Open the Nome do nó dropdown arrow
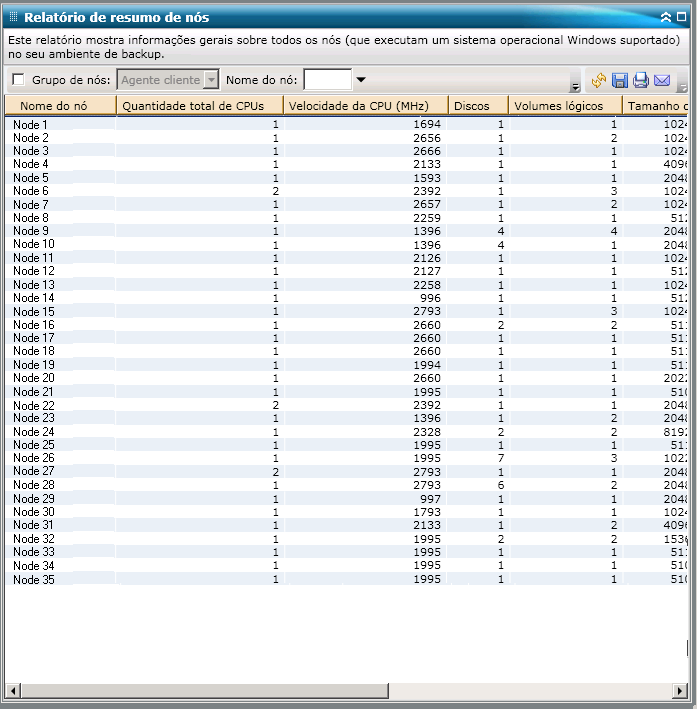Viewport: 697px width, 709px height. point(360,80)
